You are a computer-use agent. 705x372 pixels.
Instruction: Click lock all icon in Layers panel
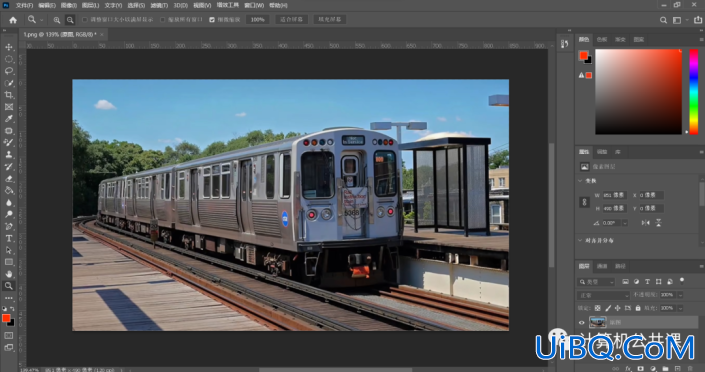click(x=638, y=308)
